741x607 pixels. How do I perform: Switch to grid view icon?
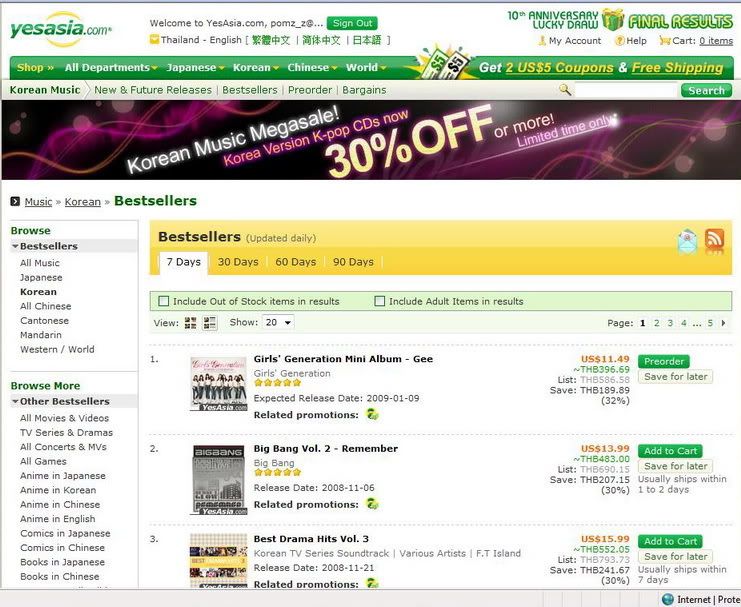[x=190, y=323]
